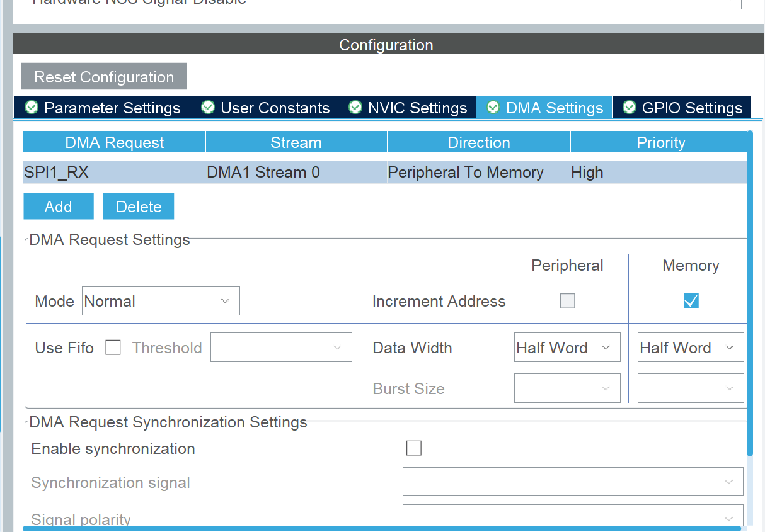Expand Memory Data Width Half Word dropdown
This screenshot has width=765, height=532.
[690, 348]
